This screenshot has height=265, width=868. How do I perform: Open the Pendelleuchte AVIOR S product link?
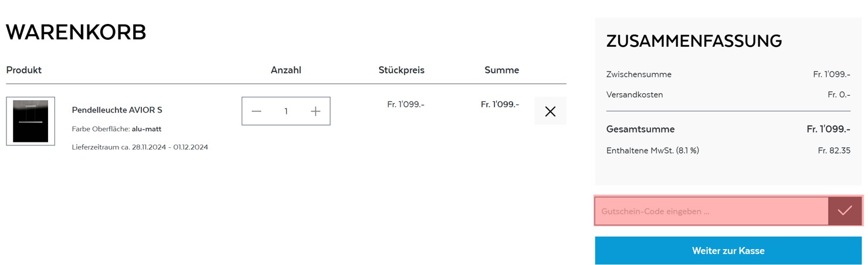coord(117,110)
